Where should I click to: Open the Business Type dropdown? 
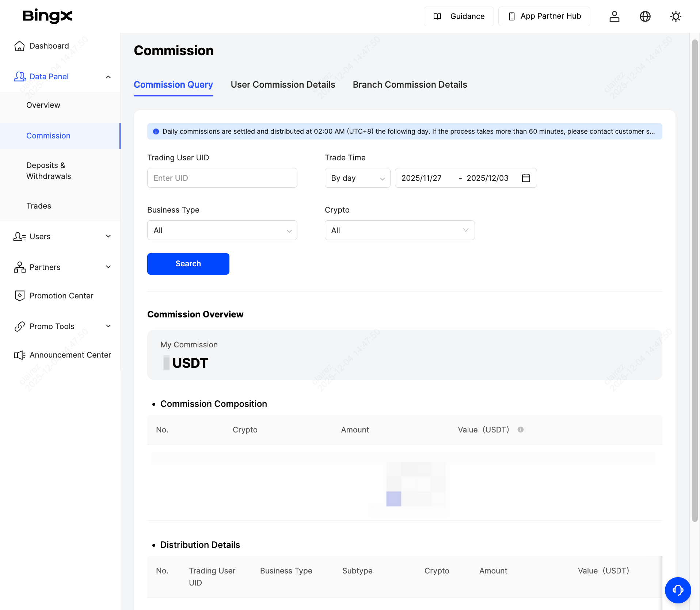coord(222,230)
